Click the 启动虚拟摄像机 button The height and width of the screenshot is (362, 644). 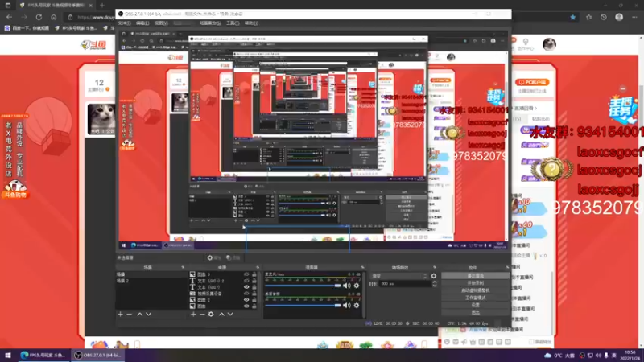tap(475, 290)
